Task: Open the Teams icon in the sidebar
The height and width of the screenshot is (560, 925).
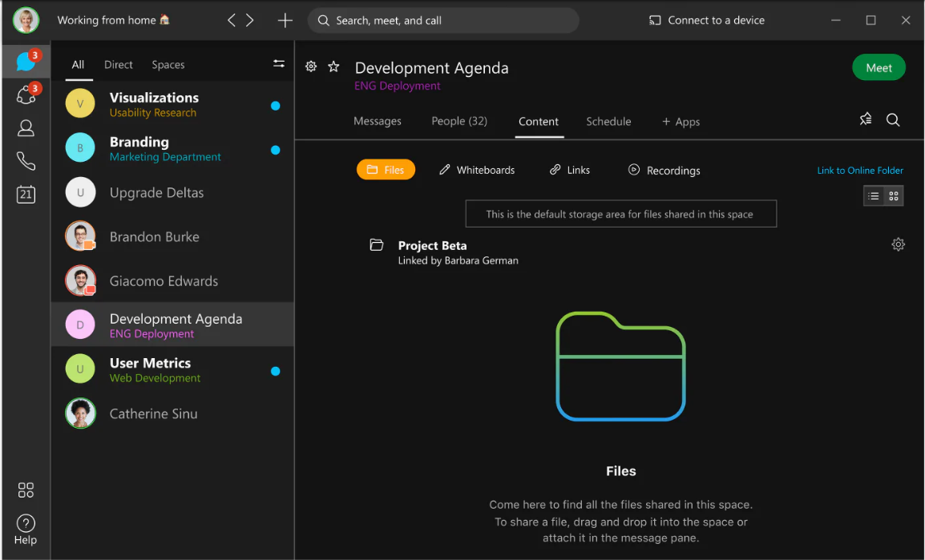Action: tap(25, 95)
